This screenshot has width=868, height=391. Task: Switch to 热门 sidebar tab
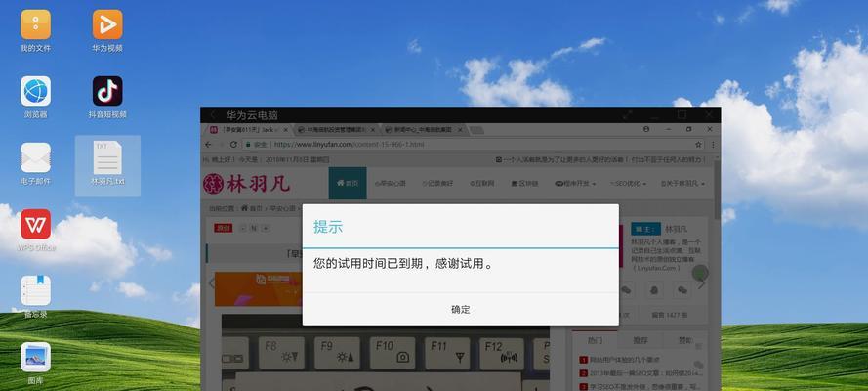[595, 340]
